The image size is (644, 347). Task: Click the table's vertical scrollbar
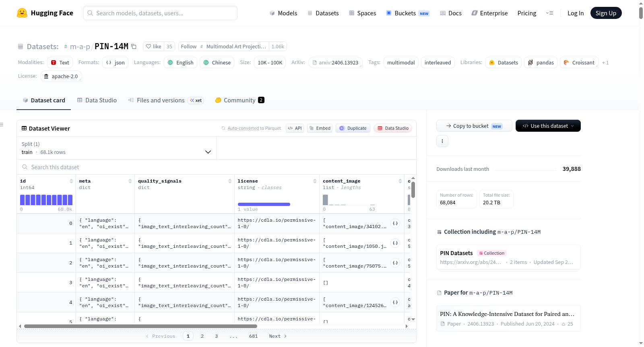coord(413,190)
